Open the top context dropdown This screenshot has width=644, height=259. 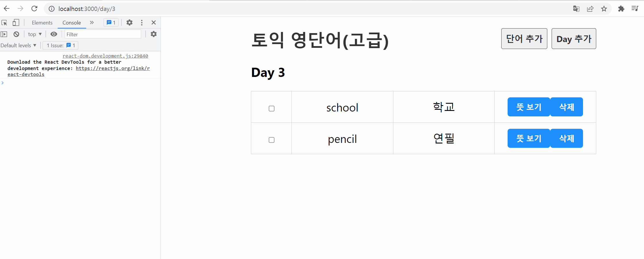point(35,34)
